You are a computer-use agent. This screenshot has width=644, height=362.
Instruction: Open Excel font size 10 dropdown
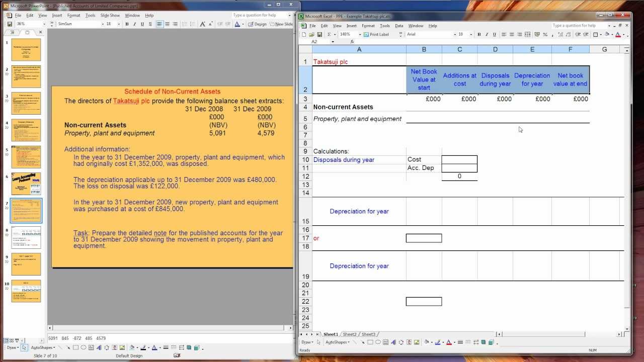[x=471, y=34]
